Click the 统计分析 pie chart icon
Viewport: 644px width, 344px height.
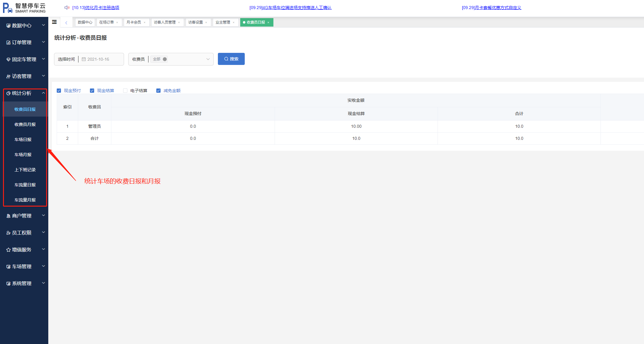point(8,93)
